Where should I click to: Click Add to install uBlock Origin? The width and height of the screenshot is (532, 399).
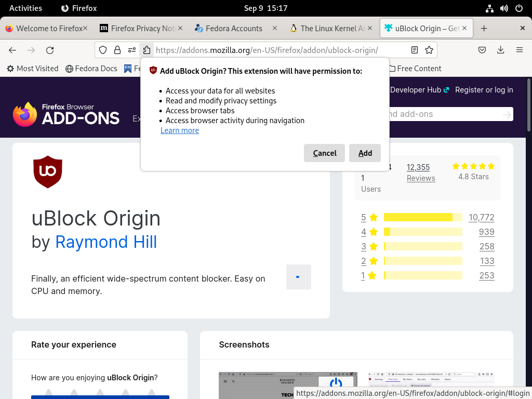[365, 153]
